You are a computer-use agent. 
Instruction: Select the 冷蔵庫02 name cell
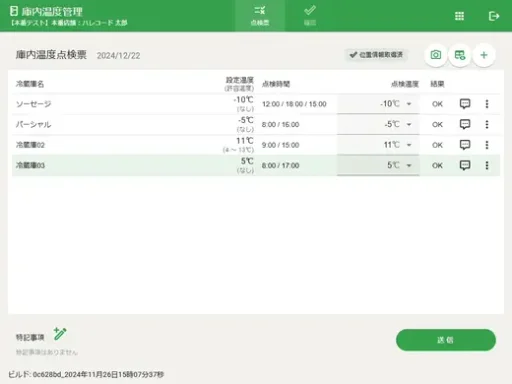coord(30,145)
